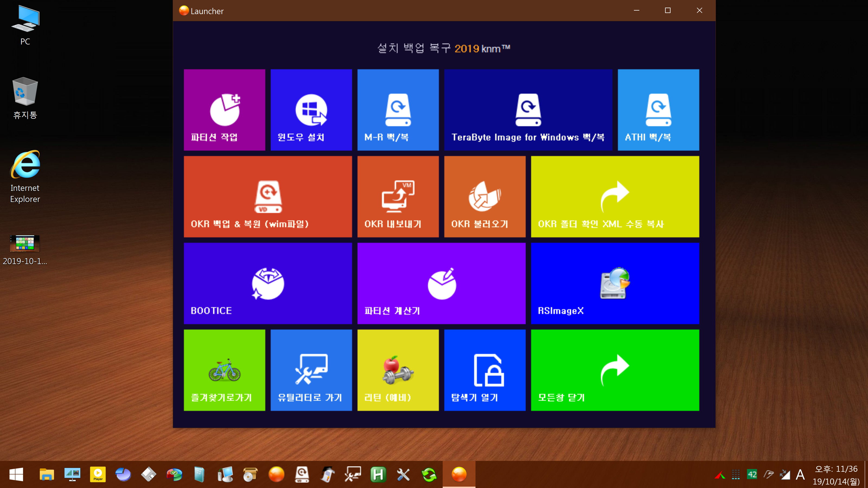Launch the 윈도우 설치 Windows install tile
This screenshot has height=488, width=868.
(x=311, y=110)
